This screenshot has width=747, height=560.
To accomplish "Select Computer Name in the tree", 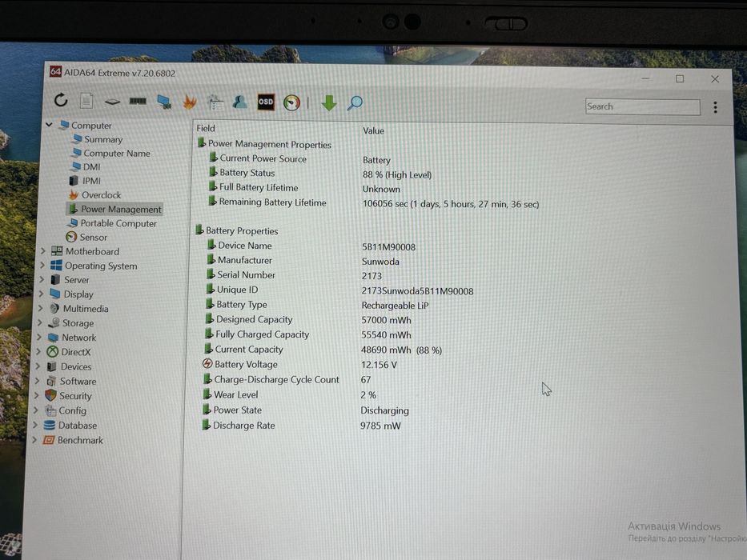I will pyautogui.click(x=110, y=153).
